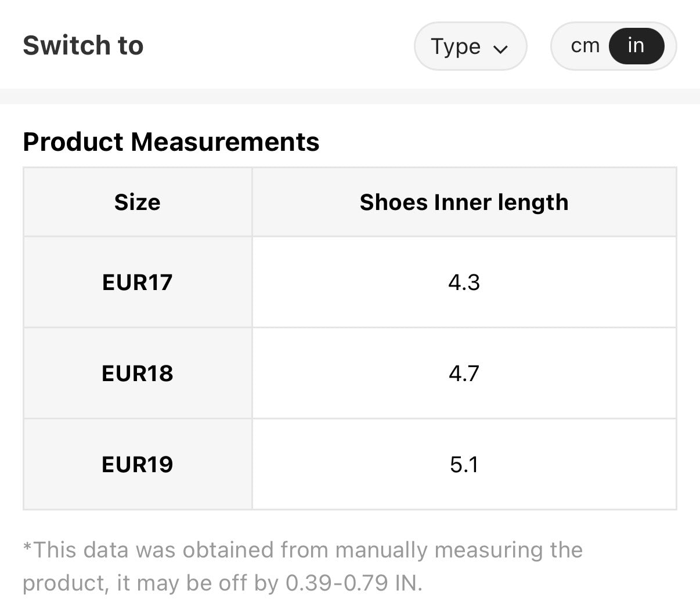
Task: Click the Switch to label
Action: coord(83,45)
